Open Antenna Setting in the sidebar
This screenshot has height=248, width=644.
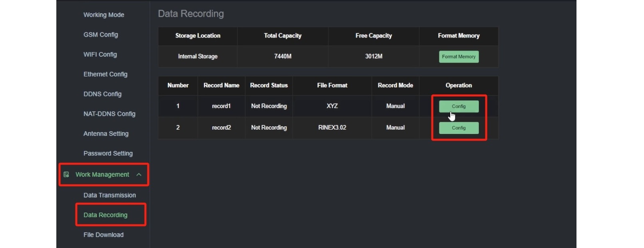click(106, 133)
